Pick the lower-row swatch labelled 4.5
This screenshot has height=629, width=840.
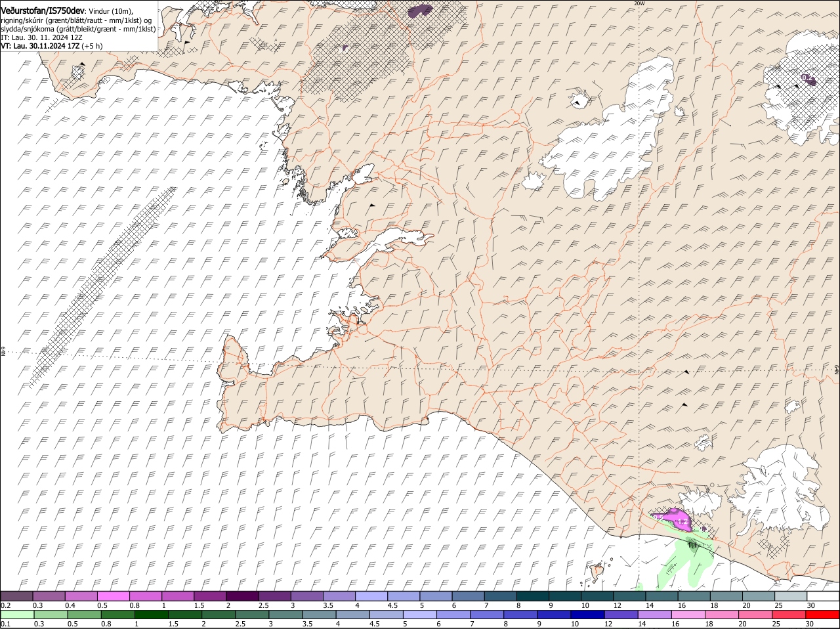coord(386,615)
